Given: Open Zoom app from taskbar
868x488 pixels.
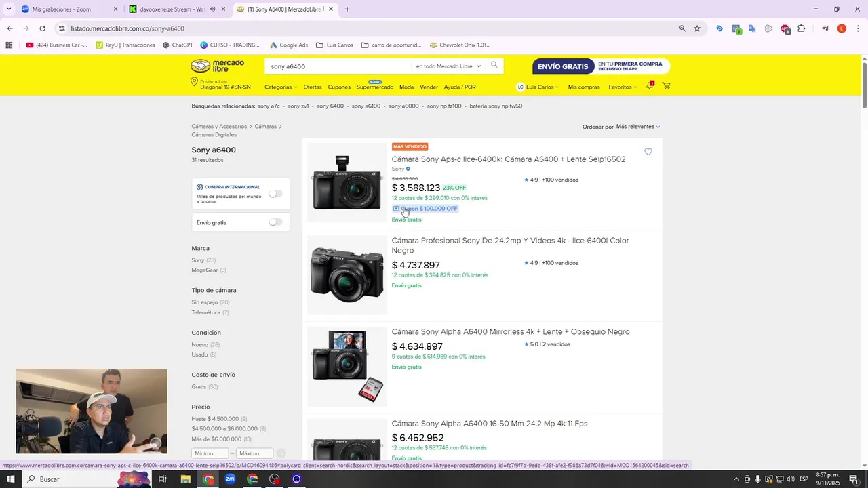Looking at the screenshot, I should (230, 479).
